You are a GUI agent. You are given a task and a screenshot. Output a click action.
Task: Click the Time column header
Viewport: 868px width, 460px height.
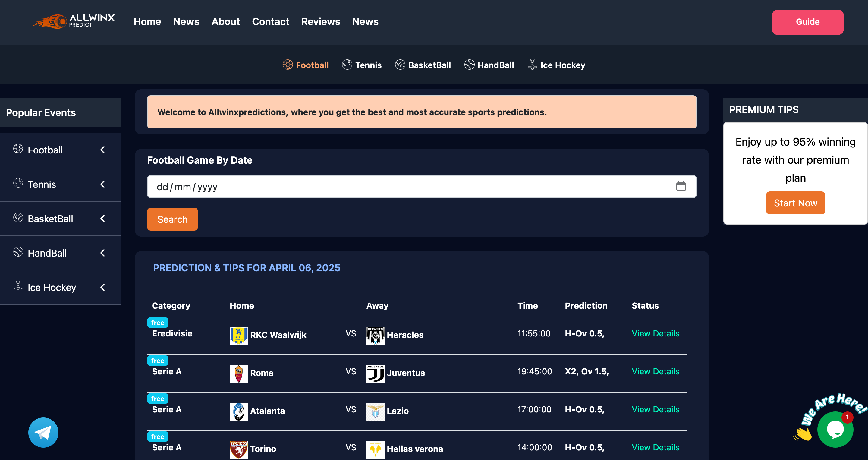click(x=528, y=306)
